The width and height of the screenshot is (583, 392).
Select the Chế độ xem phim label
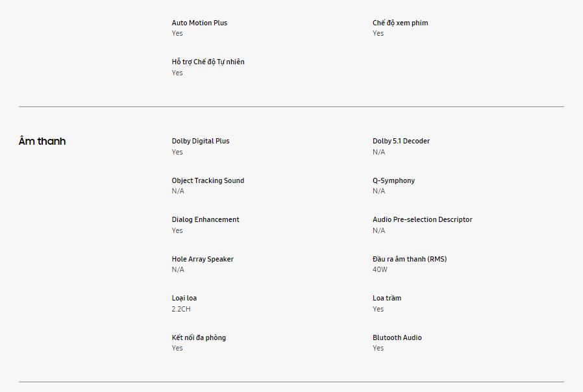pyautogui.click(x=400, y=23)
